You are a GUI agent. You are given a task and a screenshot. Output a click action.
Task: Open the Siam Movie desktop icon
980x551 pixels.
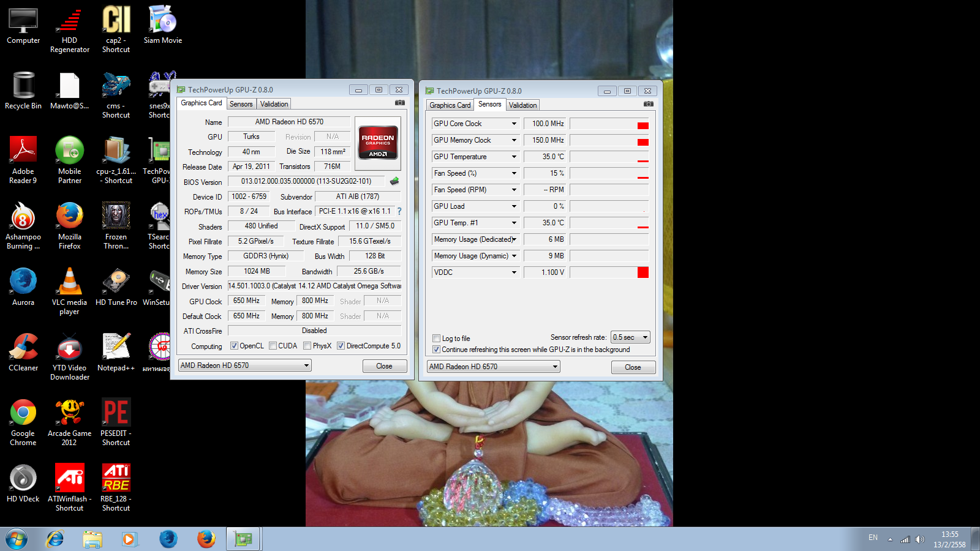click(163, 26)
